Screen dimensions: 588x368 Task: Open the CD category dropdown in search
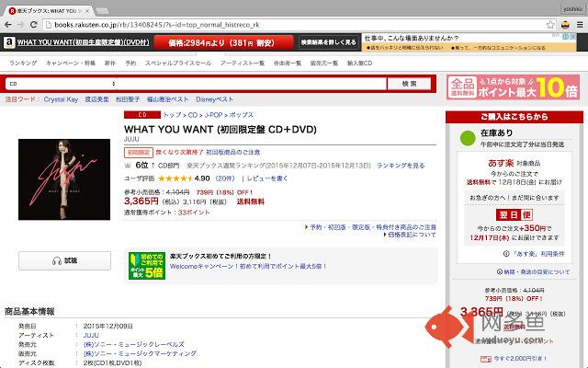(62, 84)
